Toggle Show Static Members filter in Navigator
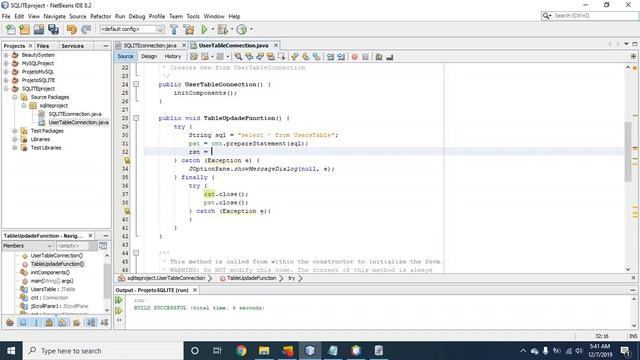 (x=36, y=322)
